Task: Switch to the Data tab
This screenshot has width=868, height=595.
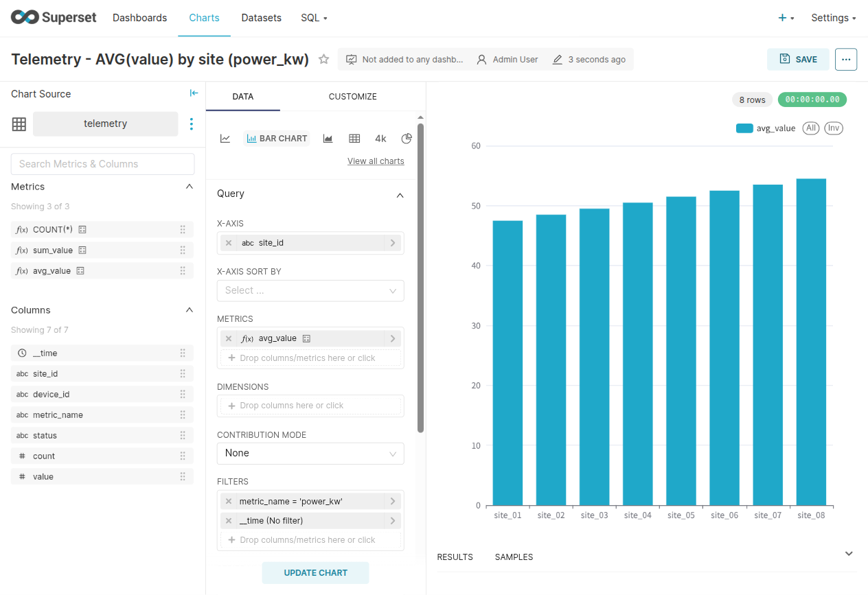Action: [x=243, y=97]
